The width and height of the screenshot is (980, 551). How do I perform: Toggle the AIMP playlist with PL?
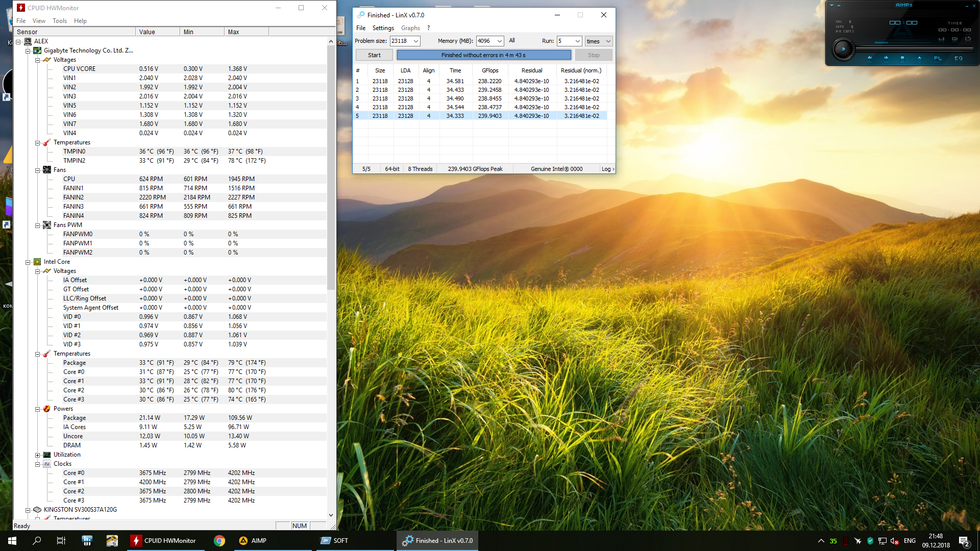pyautogui.click(x=938, y=58)
